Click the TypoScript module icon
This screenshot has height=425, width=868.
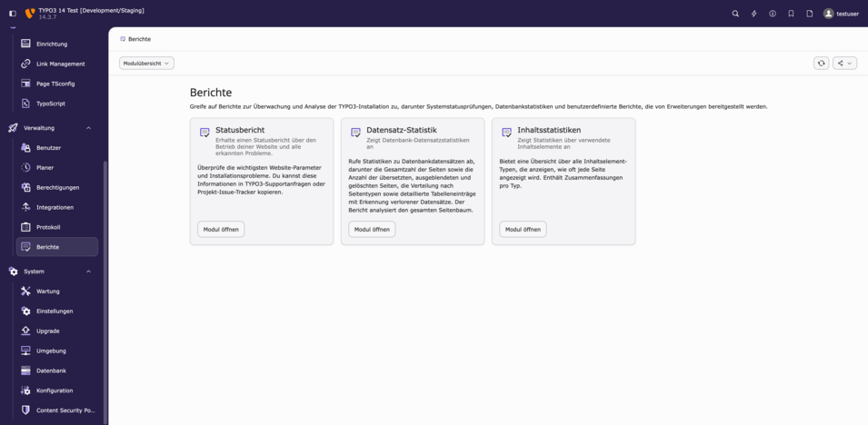[x=25, y=104]
